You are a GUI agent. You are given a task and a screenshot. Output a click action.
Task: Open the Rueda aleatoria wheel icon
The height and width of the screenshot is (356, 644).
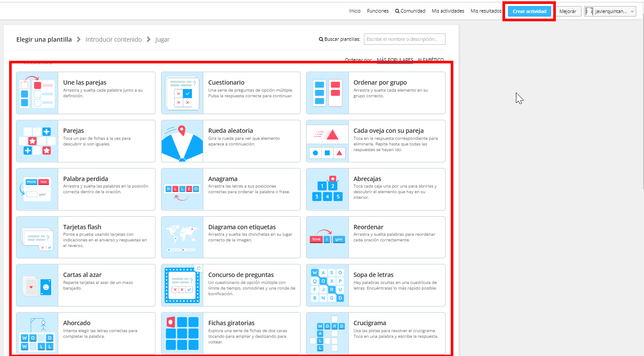coord(182,141)
